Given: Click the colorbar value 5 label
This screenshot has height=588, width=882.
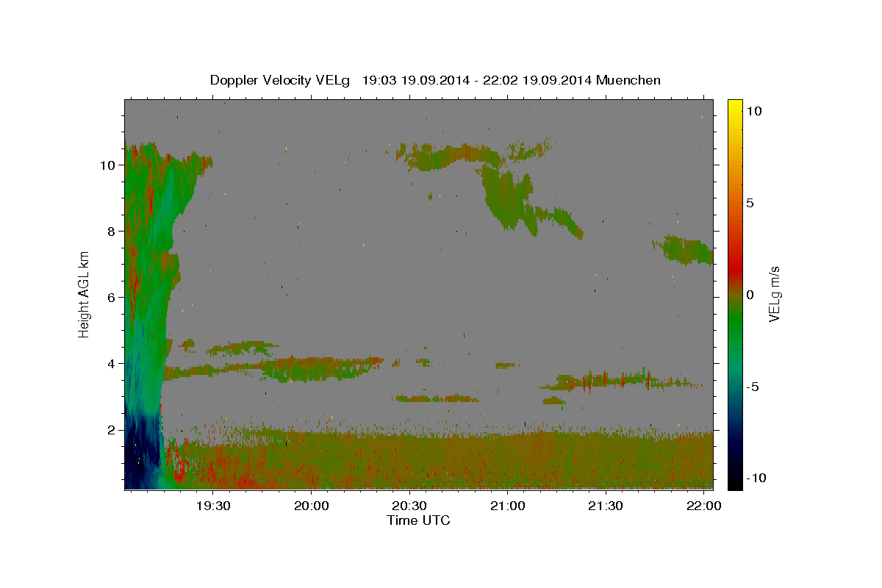Looking at the screenshot, I should [750, 203].
